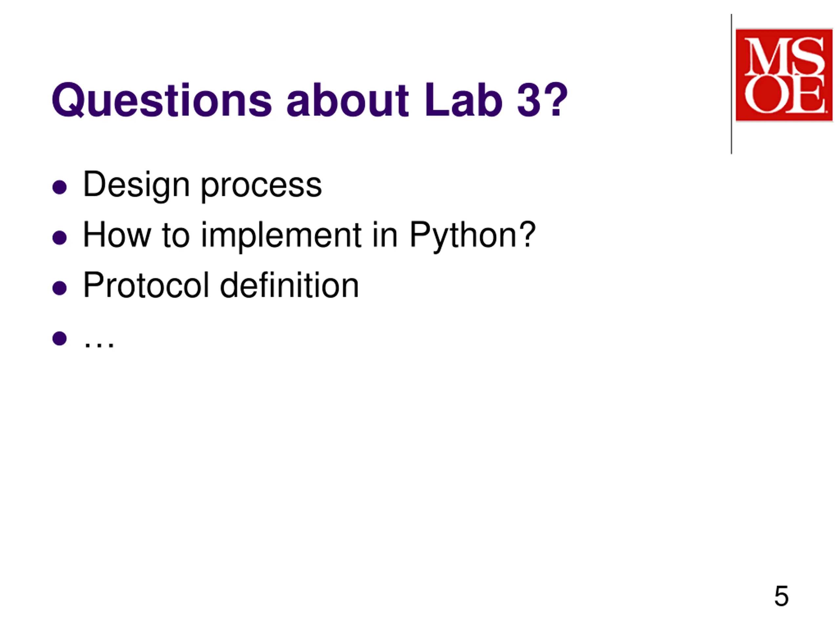The height and width of the screenshot is (630, 840).
Task: Click the word How in second bullet
Action: point(117,236)
